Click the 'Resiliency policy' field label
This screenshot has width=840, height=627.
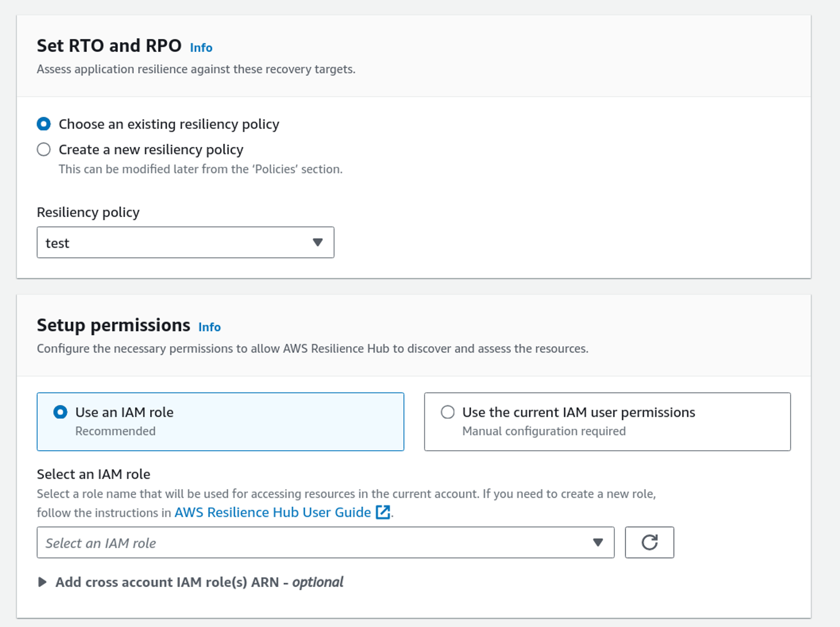point(88,212)
